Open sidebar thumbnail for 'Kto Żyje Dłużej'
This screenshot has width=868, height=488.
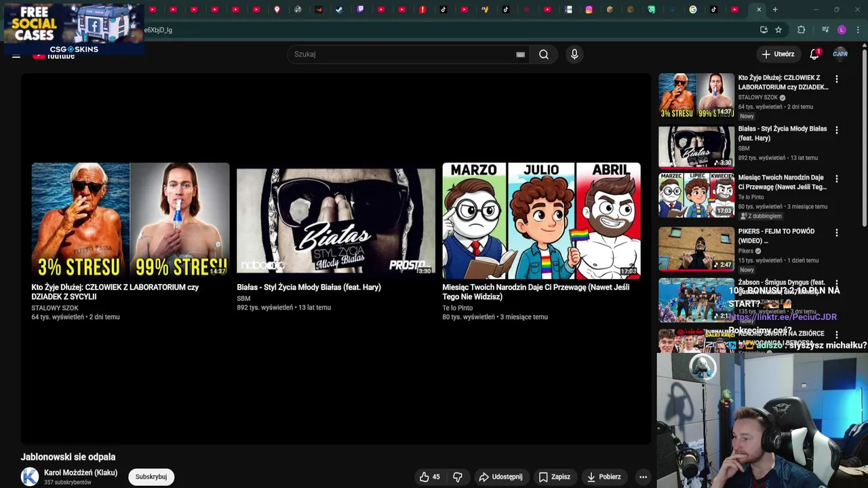tap(696, 96)
